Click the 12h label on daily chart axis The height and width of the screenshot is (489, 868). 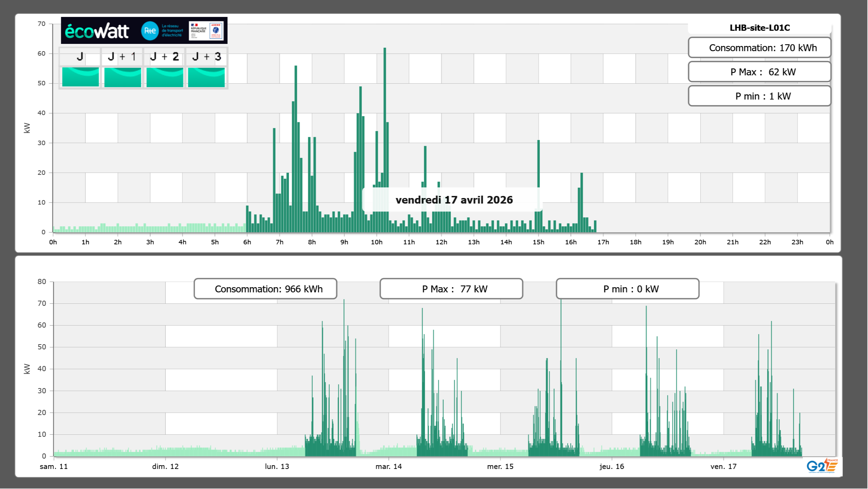[441, 242]
